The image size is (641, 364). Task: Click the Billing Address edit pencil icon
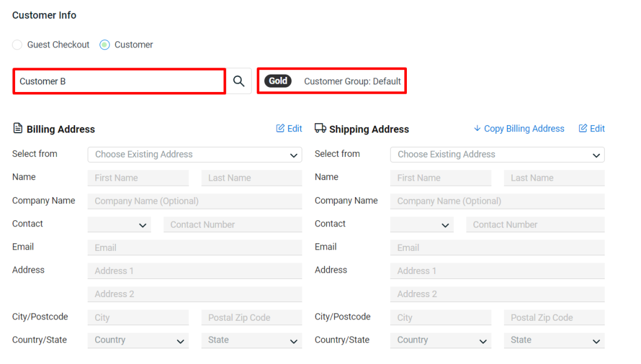click(280, 128)
